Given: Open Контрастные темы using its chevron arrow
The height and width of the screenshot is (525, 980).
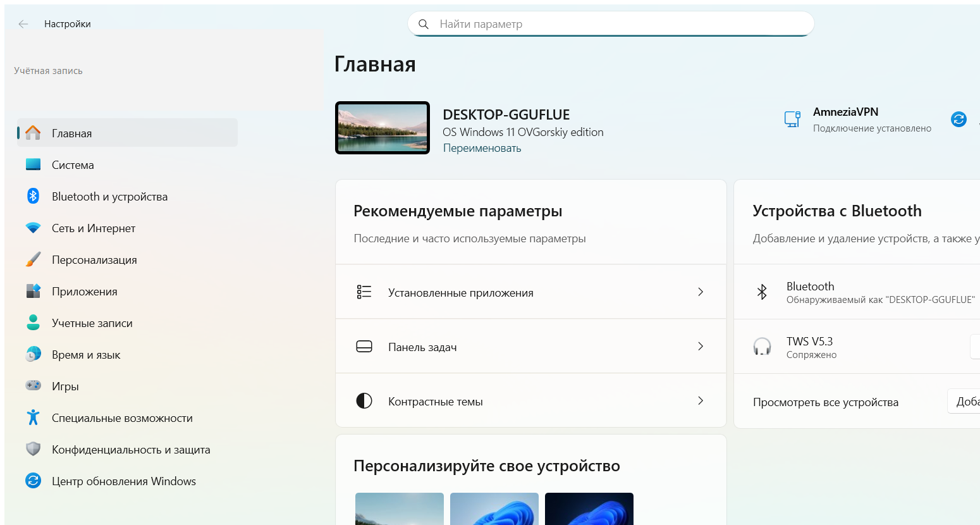Looking at the screenshot, I should click(x=701, y=400).
